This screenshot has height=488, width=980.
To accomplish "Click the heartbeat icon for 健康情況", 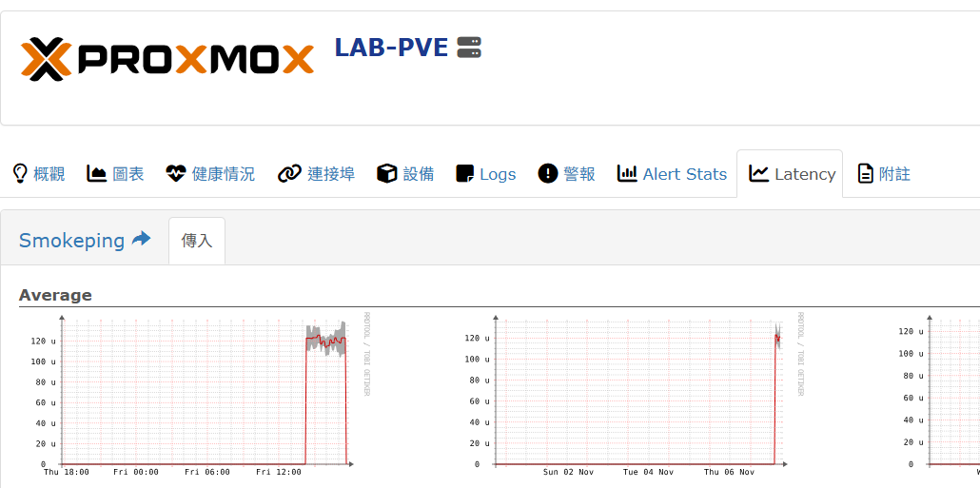I will [175, 173].
